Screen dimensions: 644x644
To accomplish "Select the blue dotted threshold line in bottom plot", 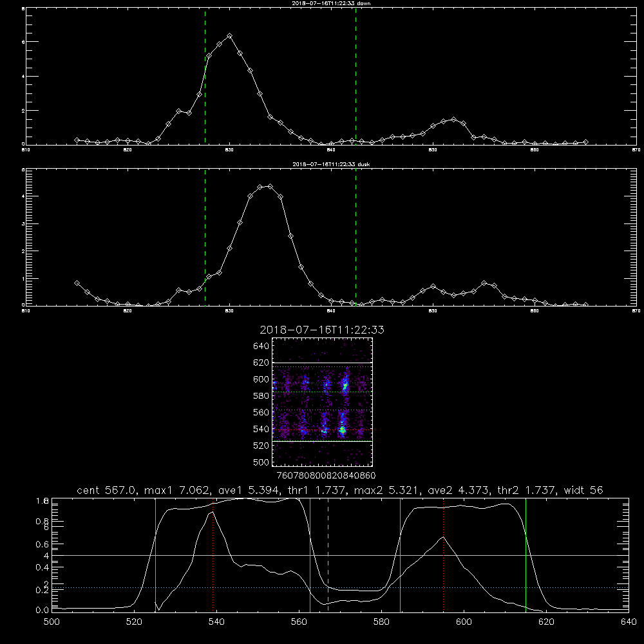I will (x=340, y=588).
